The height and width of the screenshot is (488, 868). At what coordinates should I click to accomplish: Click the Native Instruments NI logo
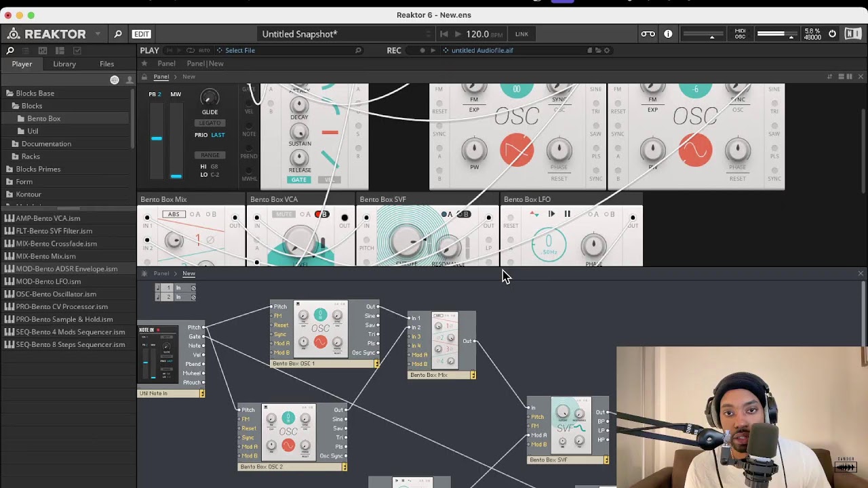click(x=853, y=34)
